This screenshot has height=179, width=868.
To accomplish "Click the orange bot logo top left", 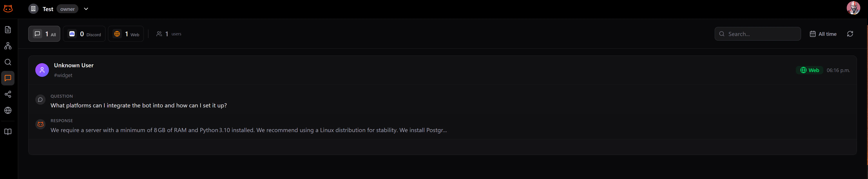I will tap(8, 9).
